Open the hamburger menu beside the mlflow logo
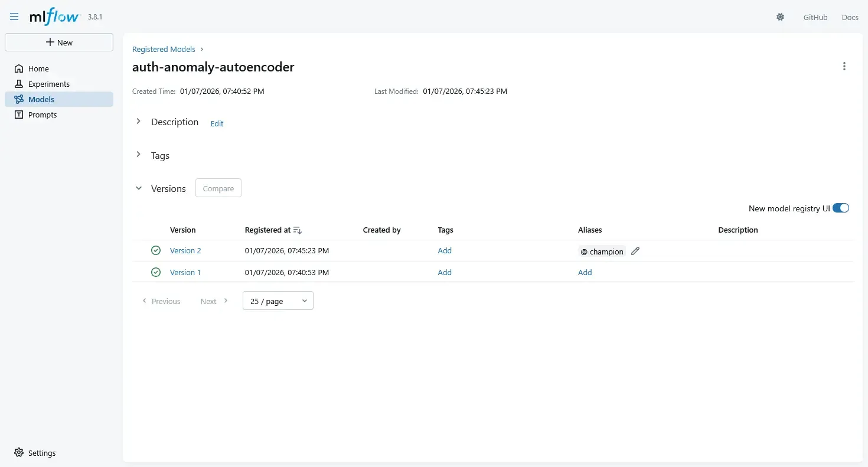 click(x=14, y=16)
